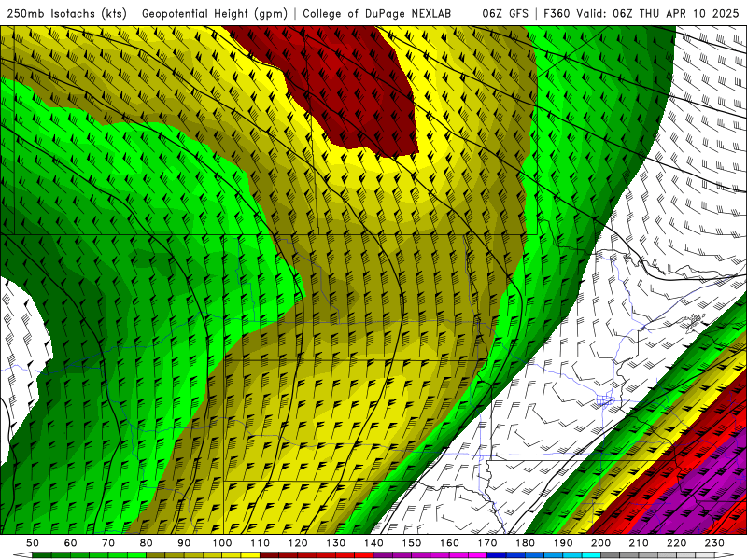Click the colorbar label '170'
The width and height of the screenshot is (747, 560).
point(487,543)
